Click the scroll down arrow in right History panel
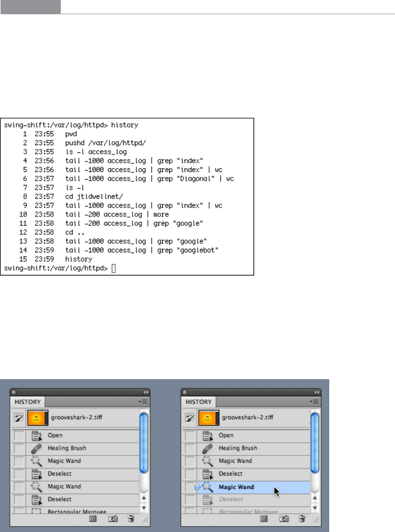The image size is (395, 532). coord(315,508)
